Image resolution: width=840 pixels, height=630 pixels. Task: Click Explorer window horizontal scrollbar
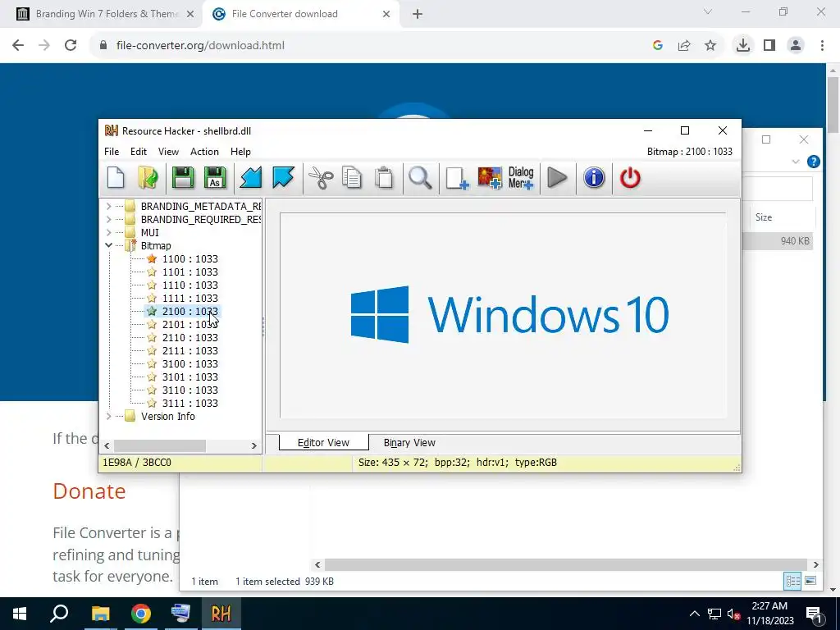click(x=566, y=564)
